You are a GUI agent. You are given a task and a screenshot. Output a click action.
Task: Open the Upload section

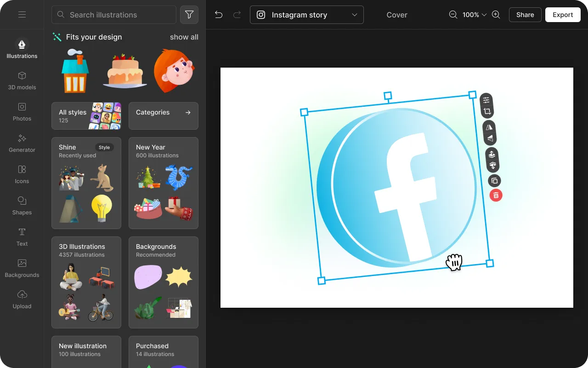[22, 299]
